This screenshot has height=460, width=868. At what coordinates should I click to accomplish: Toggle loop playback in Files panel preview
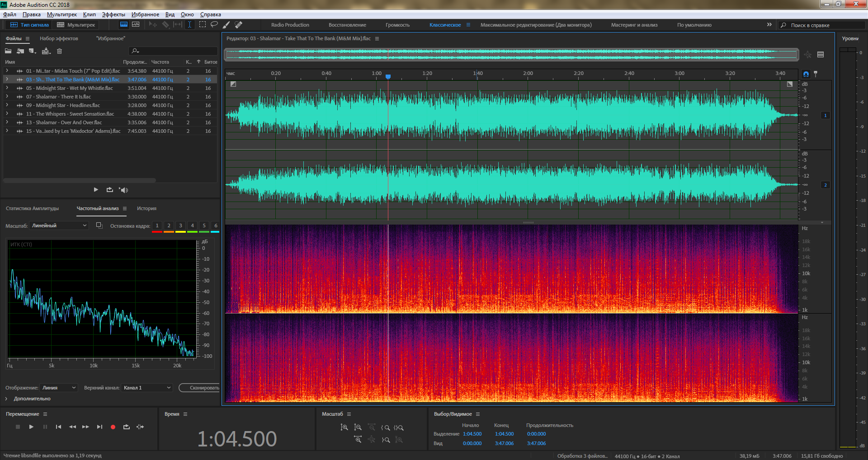tap(109, 190)
